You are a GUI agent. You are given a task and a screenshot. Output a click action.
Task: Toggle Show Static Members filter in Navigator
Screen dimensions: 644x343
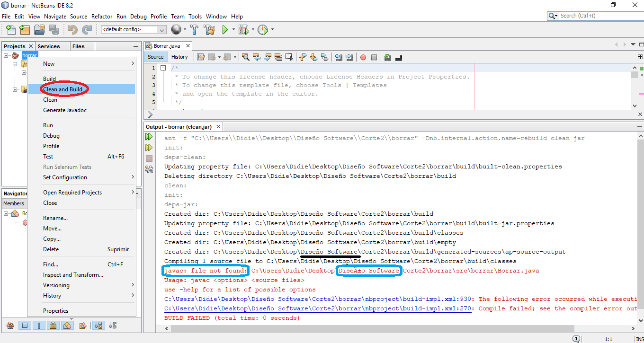point(39,325)
